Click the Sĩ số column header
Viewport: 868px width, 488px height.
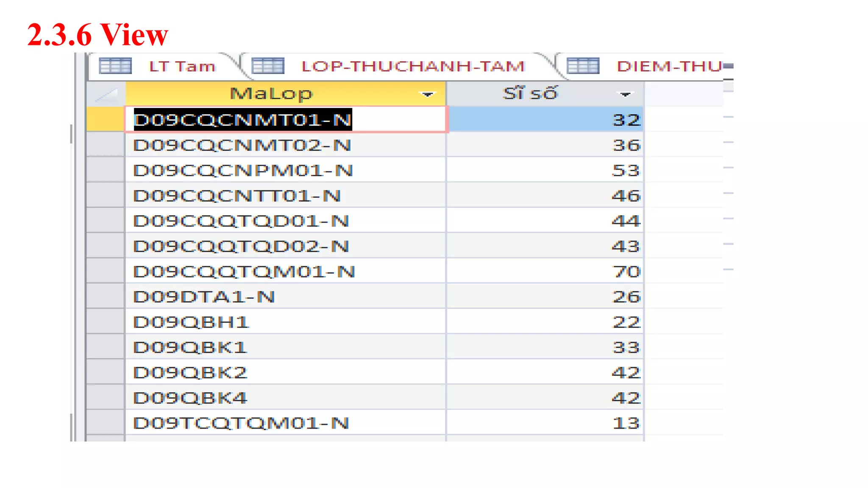(x=530, y=94)
